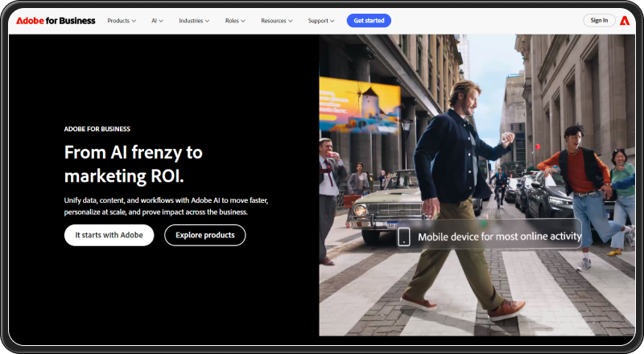Click the mobile phone icon in the caption

pyautogui.click(x=404, y=236)
